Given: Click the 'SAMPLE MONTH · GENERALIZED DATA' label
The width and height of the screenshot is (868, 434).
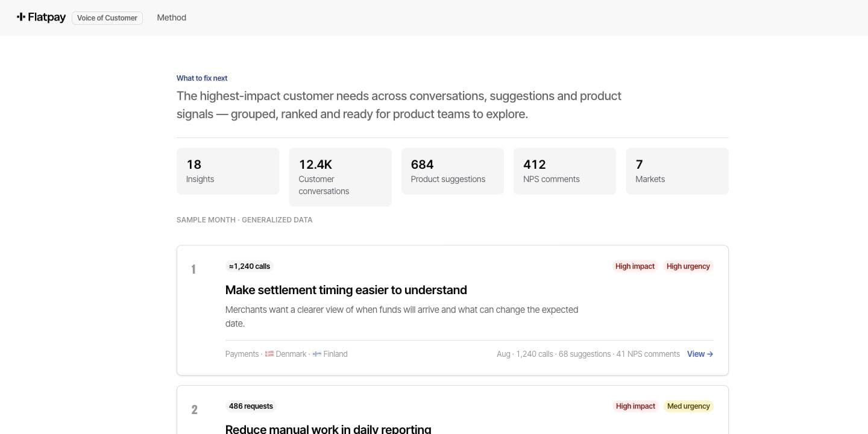Looking at the screenshot, I should 245,220.
